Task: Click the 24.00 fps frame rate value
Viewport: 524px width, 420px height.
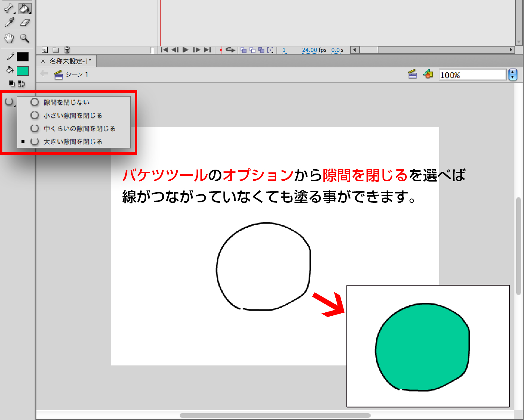Action: [x=309, y=50]
